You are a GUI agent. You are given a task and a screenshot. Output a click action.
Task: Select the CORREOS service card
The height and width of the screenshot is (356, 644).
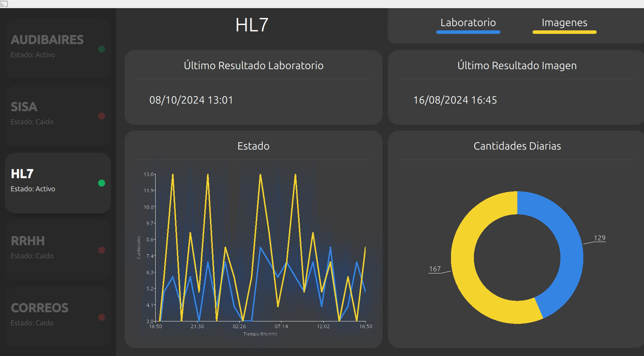click(x=58, y=317)
